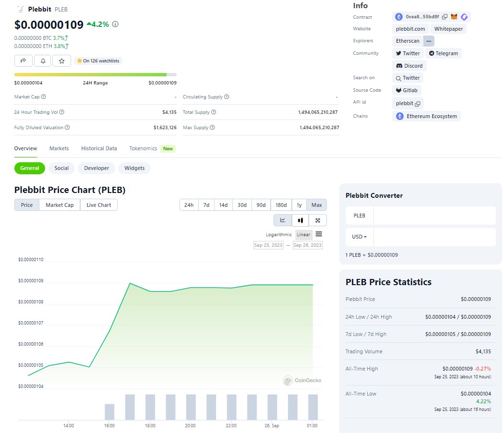Click the share arrow icon button
This screenshot has width=504, height=433.
[x=24, y=61]
